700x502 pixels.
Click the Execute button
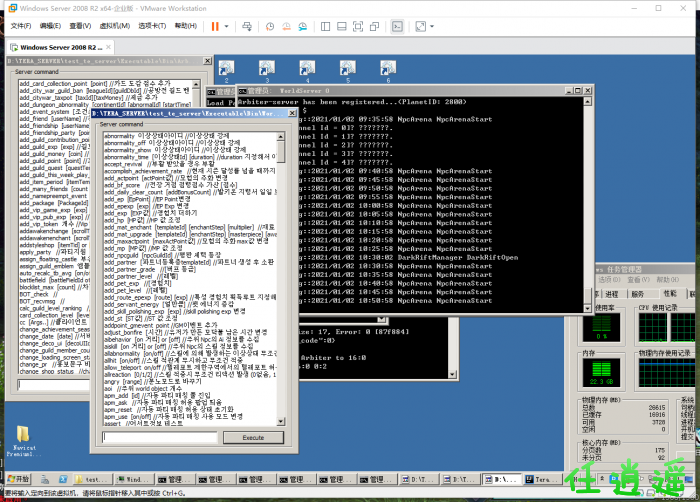click(x=253, y=437)
